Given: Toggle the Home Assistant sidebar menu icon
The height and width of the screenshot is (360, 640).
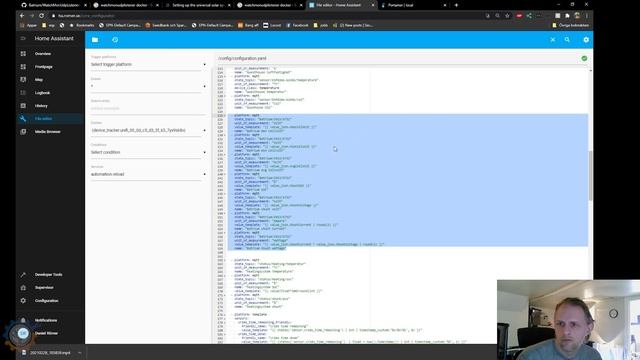Looking at the screenshot, I should coord(23,38).
